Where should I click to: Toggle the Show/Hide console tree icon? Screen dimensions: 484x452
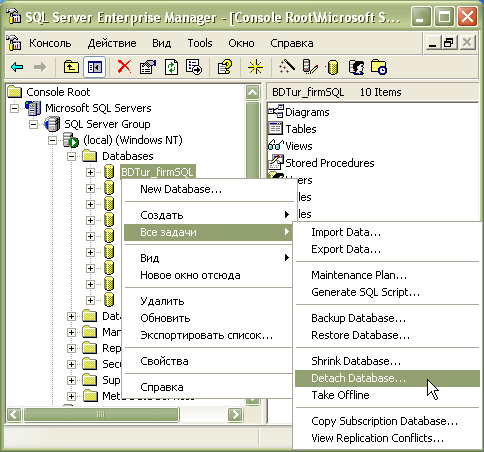(x=95, y=67)
